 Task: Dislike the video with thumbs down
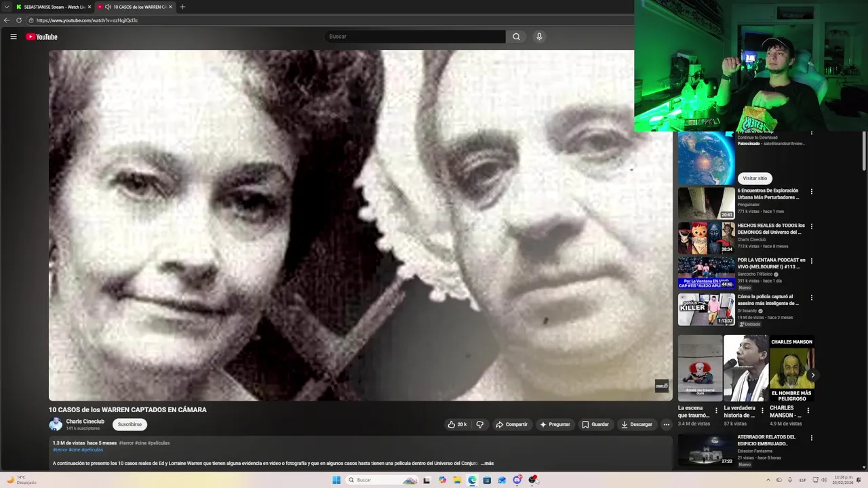coord(479,424)
